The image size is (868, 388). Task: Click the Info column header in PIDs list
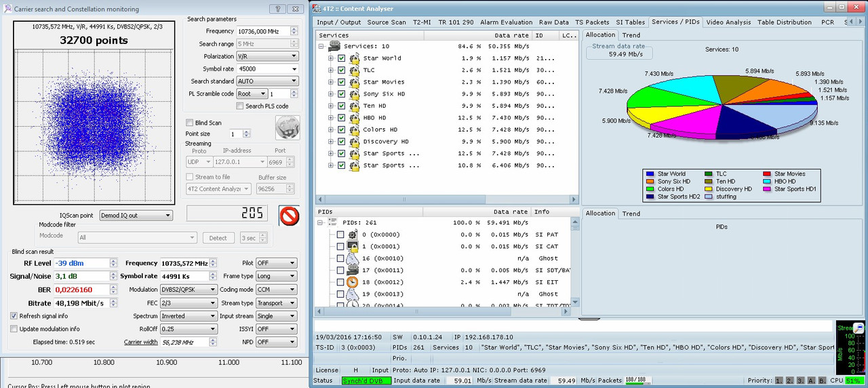point(554,212)
